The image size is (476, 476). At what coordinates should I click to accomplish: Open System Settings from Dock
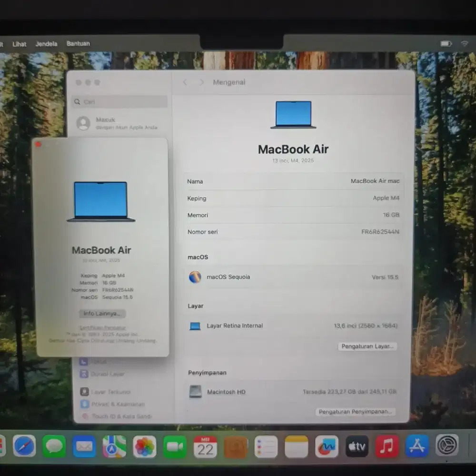447,446
